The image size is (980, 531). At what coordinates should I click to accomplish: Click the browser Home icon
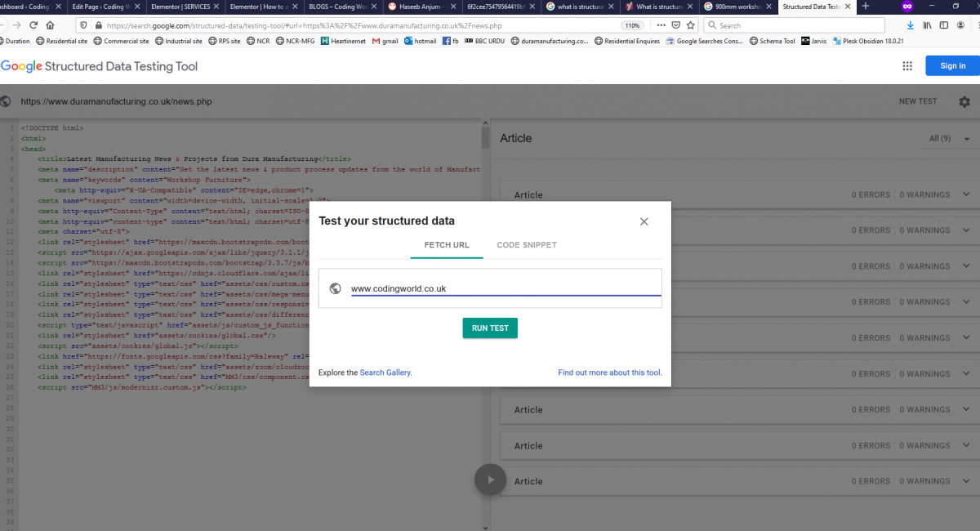51,25
